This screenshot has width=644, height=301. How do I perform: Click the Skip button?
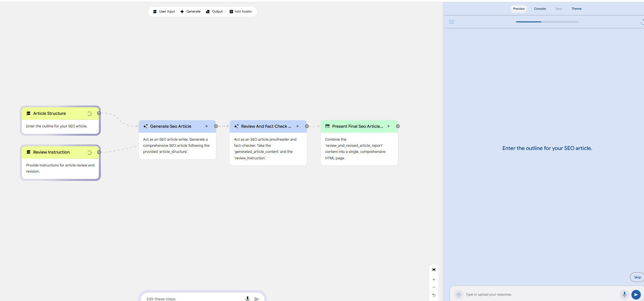tap(637, 277)
